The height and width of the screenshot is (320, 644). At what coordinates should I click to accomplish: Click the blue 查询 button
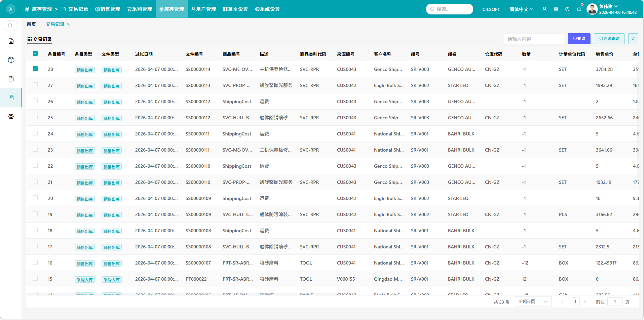(579, 39)
